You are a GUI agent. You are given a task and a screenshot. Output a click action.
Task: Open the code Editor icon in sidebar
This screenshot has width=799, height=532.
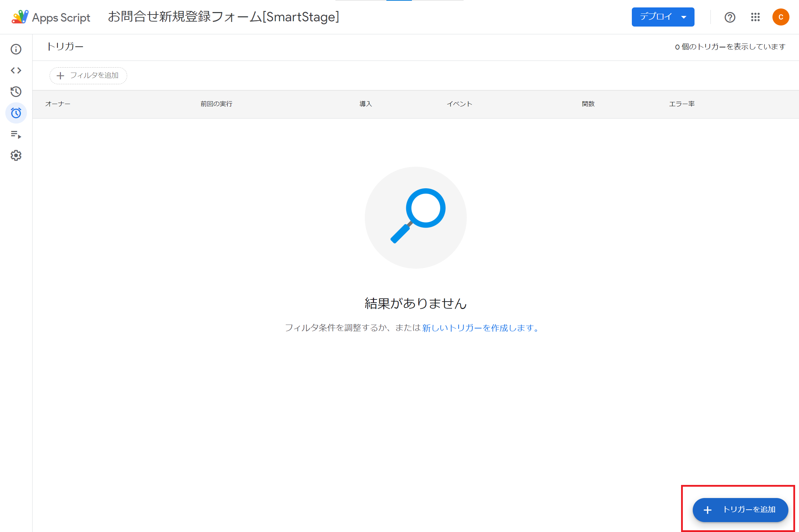click(16, 70)
